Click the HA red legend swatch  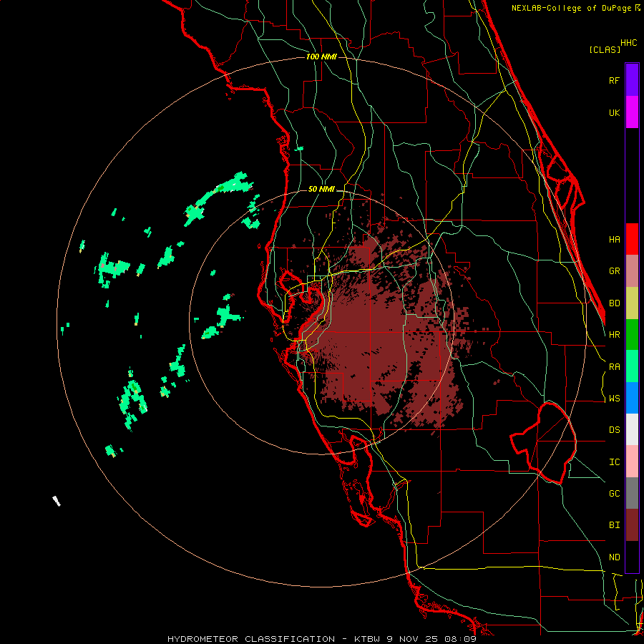tap(632, 239)
